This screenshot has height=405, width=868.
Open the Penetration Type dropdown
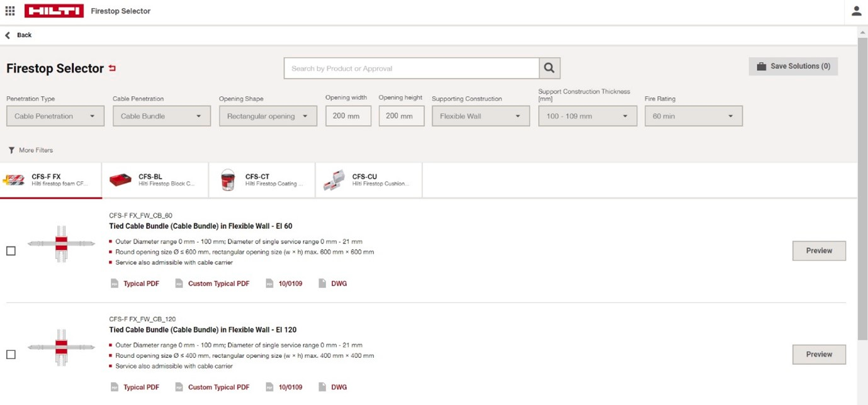click(x=55, y=116)
